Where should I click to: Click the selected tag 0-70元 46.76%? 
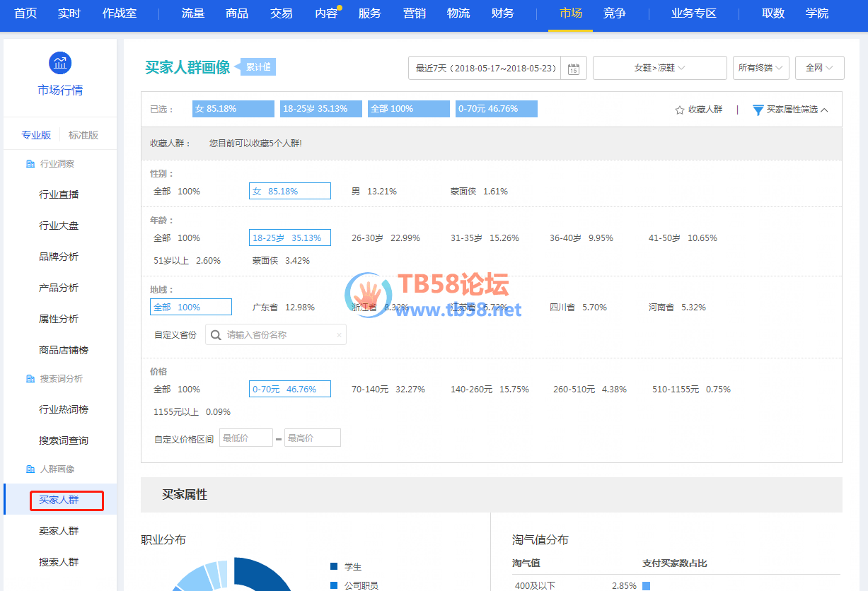pos(497,109)
